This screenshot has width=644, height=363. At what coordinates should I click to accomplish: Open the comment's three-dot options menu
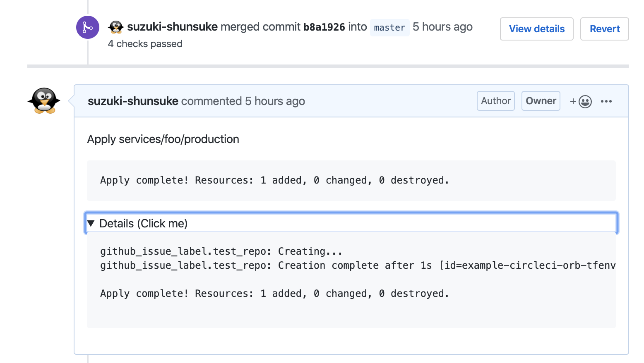pos(606,101)
